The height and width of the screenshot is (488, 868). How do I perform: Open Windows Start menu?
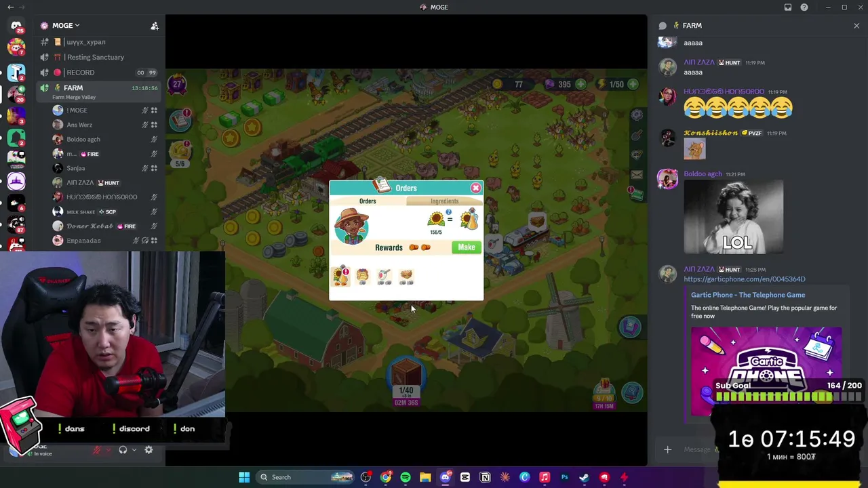tap(244, 477)
